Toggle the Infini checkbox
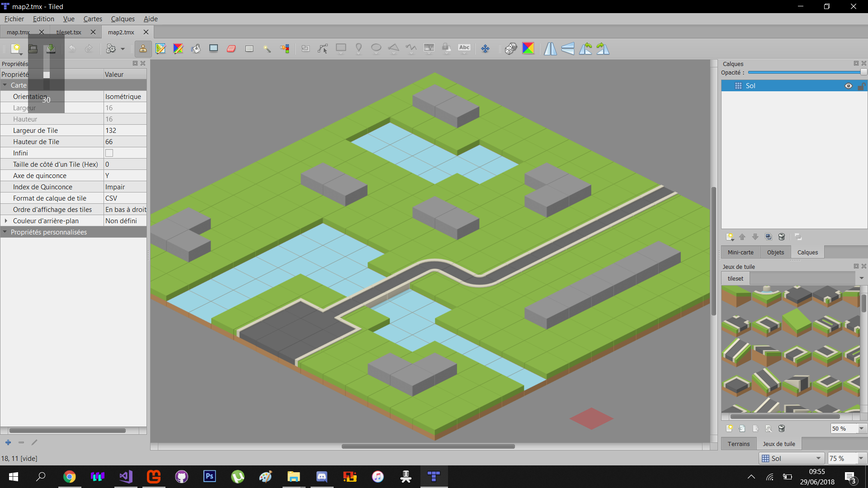Viewport: 868px width, 488px height. [x=109, y=153]
